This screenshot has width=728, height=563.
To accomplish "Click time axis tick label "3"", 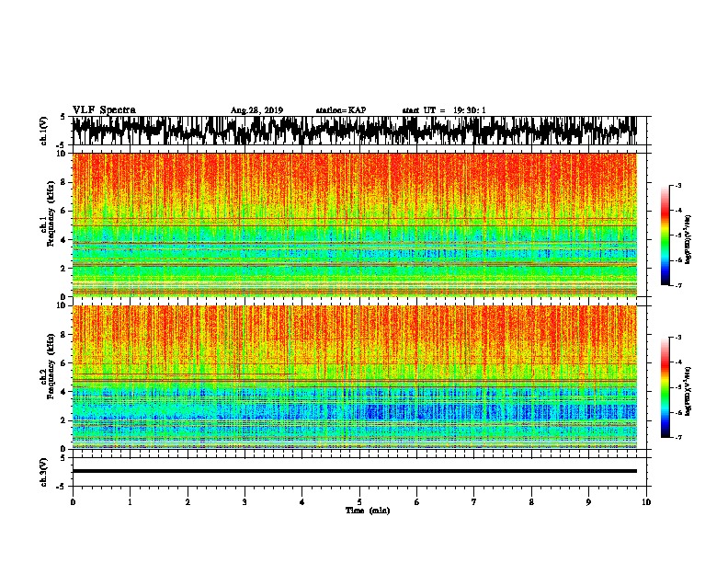I will (245, 502).
